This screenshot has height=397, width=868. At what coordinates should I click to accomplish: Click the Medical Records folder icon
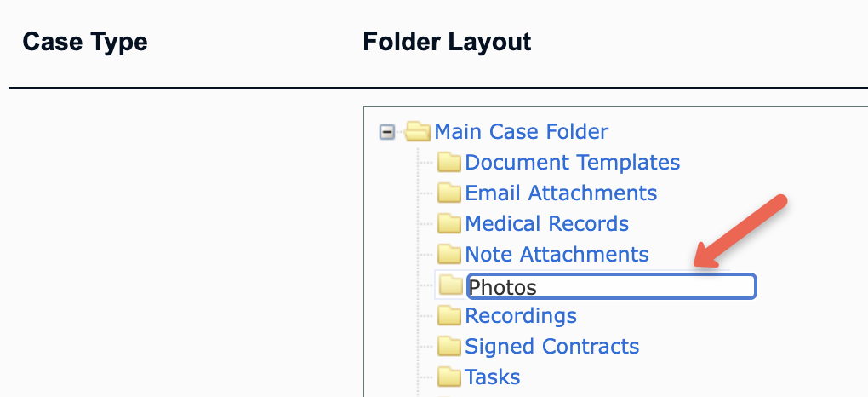pyautogui.click(x=449, y=223)
